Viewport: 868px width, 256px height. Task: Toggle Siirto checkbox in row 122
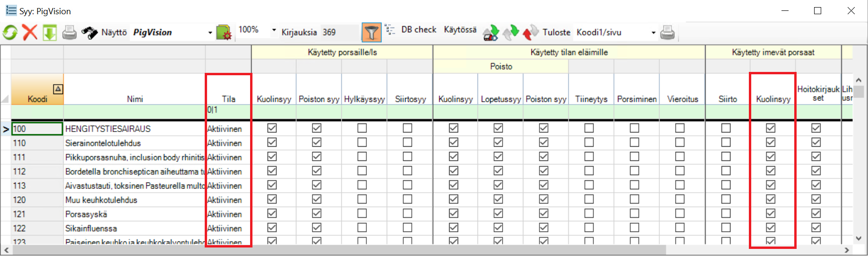pos(726,228)
